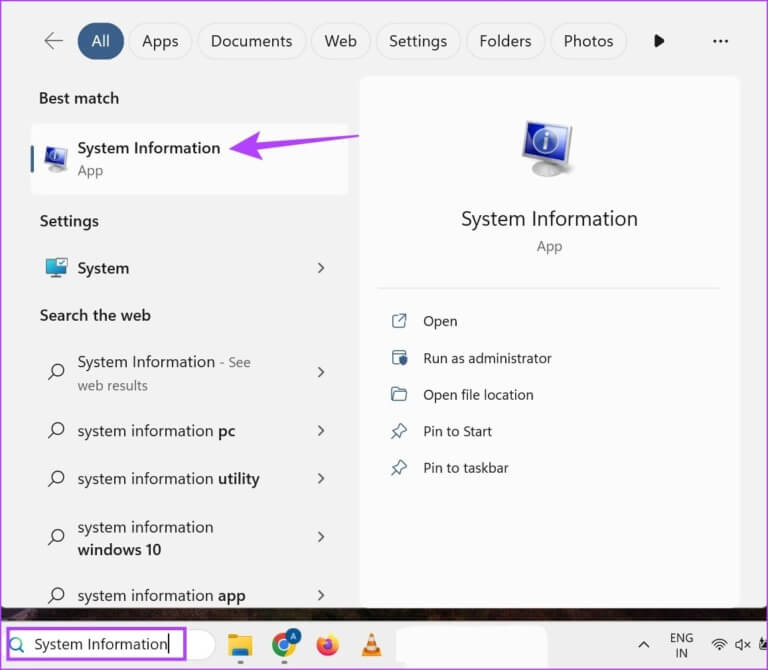Image resolution: width=768 pixels, height=670 pixels.
Task: Choose Open file location
Action: pos(478,395)
